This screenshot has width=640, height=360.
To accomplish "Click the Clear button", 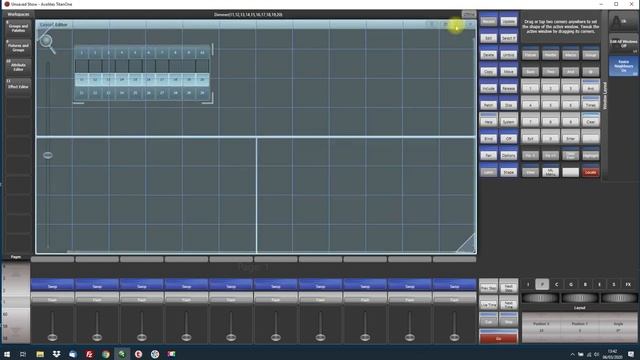I will tap(590, 121).
